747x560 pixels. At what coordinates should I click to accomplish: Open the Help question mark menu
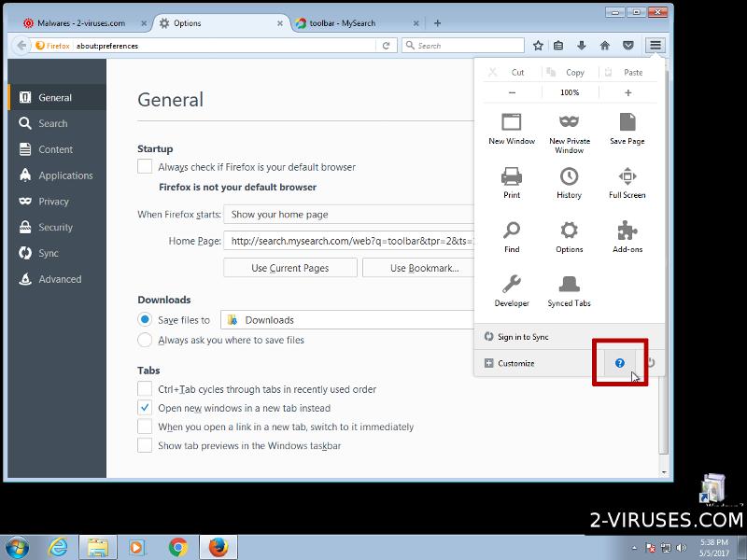620,363
